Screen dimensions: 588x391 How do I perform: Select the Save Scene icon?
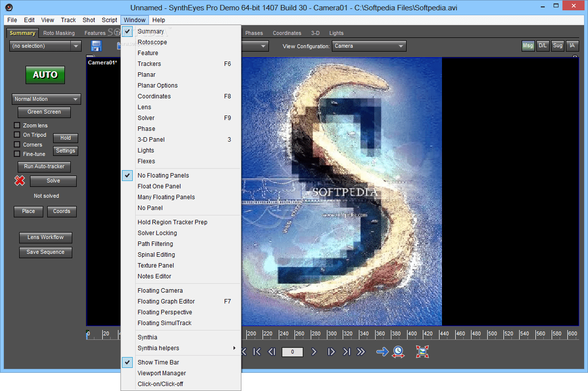96,45
